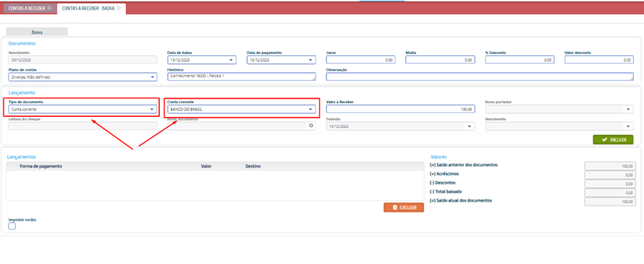Close the Contas a Receber tab

click(x=49, y=8)
